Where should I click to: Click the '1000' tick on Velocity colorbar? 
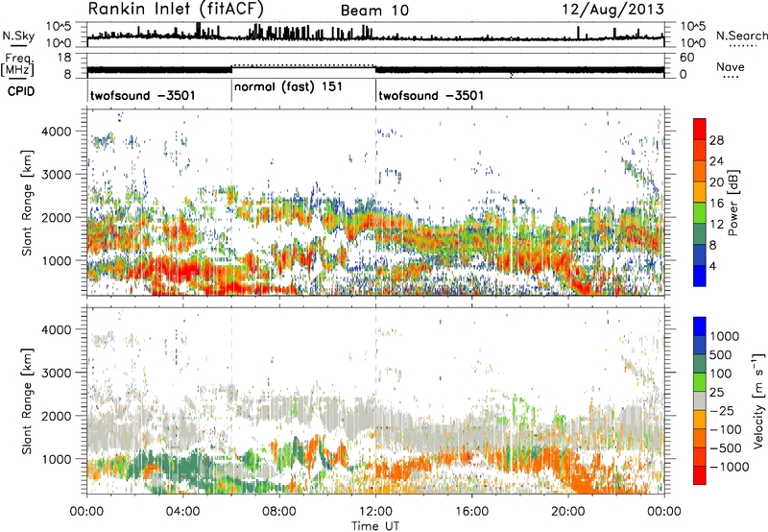point(725,336)
